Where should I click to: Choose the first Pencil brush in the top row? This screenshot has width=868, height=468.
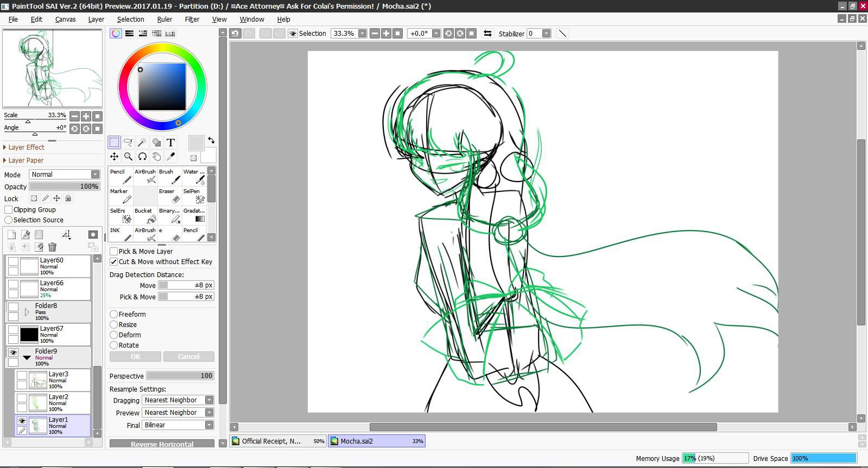(121, 176)
